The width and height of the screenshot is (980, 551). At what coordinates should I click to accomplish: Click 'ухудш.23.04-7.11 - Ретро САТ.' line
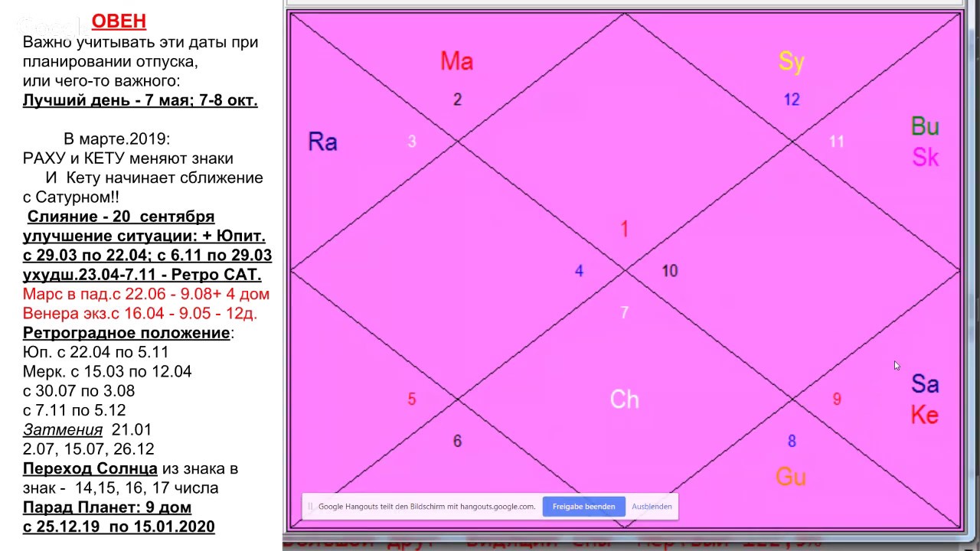click(142, 275)
